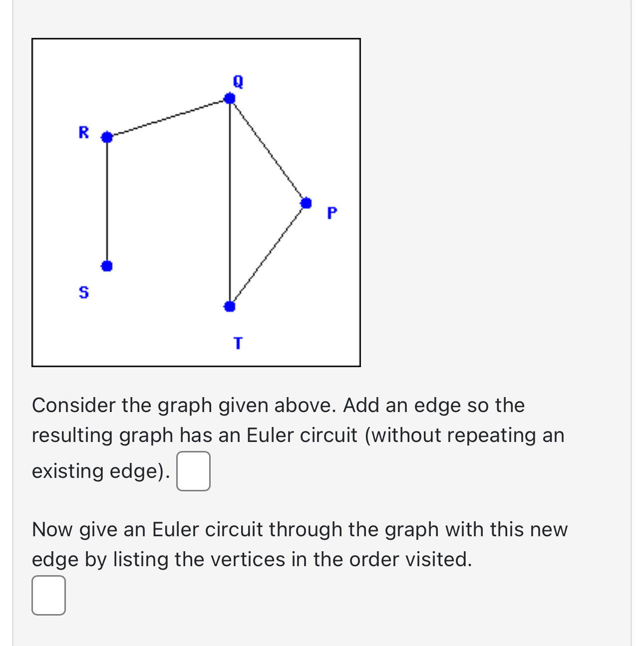Click the label T below the graph
Image resolution: width=644 pixels, height=646 pixels.
(x=238, y=343)
